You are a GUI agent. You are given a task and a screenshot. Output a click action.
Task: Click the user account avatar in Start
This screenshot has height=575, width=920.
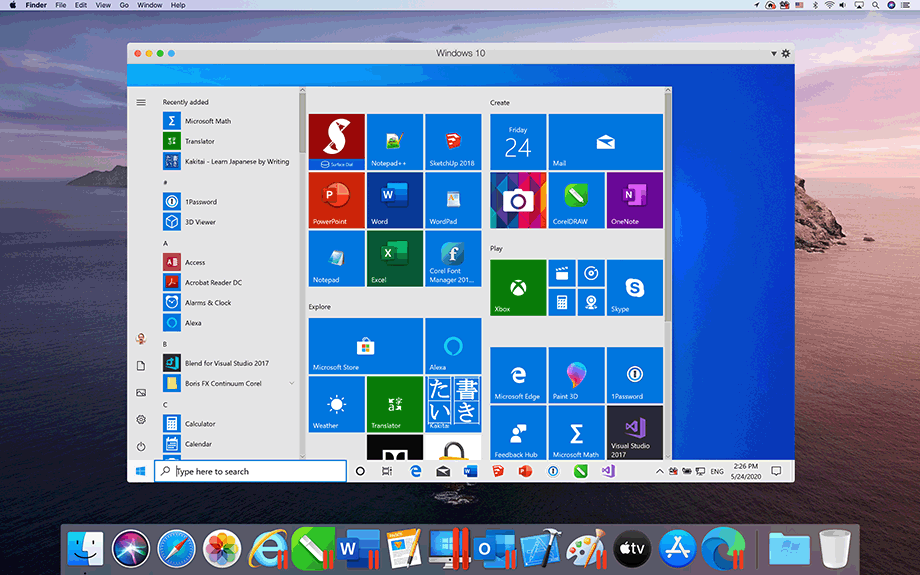coord(141,339)
